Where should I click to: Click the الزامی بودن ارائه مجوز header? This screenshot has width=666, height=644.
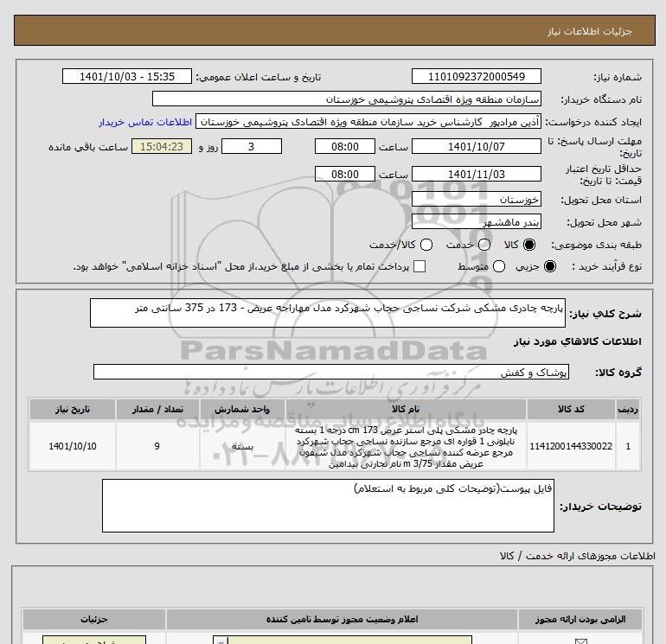tap(580, 620)
